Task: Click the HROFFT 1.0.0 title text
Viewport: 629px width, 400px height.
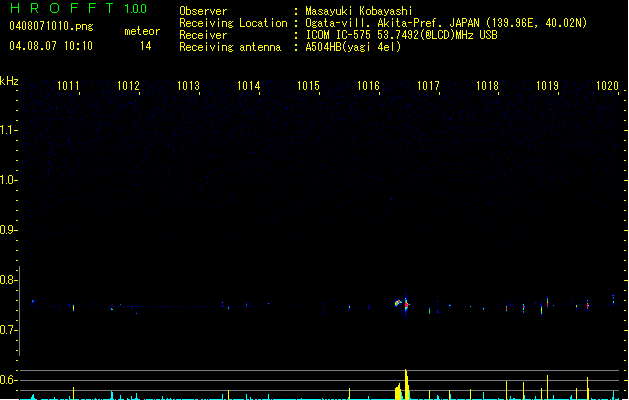Action: [x=79, y=8]
